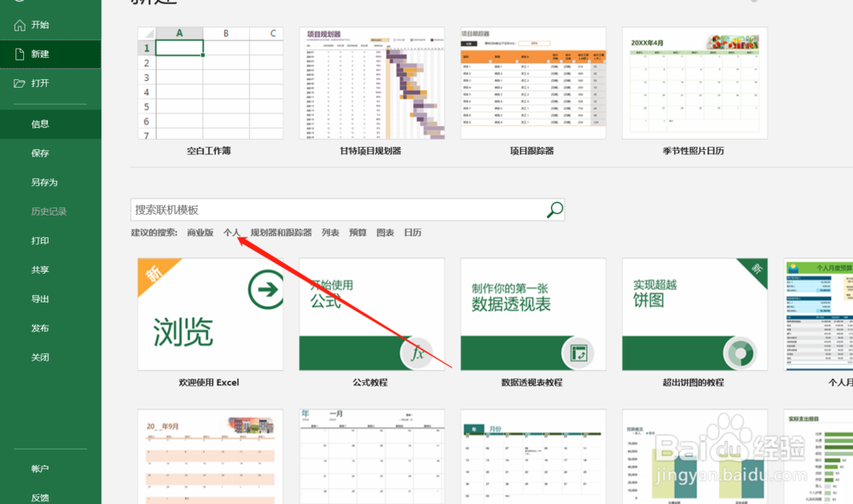The image size is (853, 504).
Task: Open the 超出饼图的教程 template
Action: (x=694, y=314)
